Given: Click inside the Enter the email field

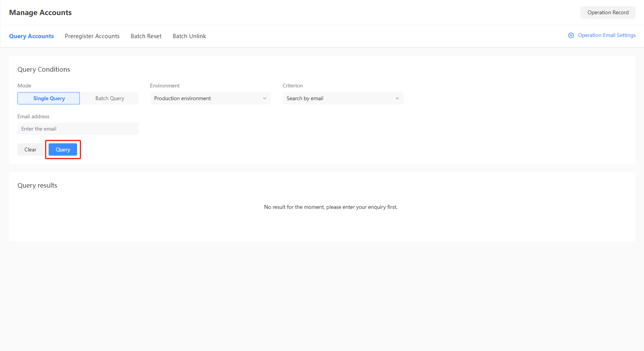Looking at the screenshot, I should 78,129.
